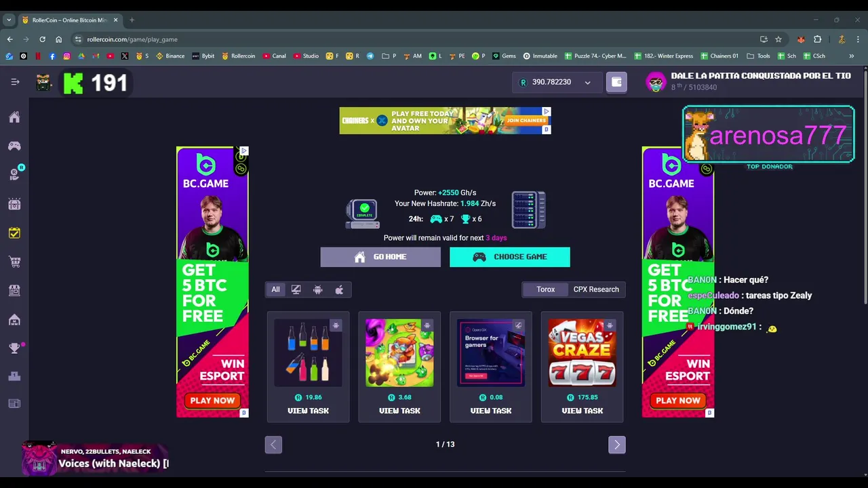Open the Bybit bookmark
Viewport: 868px width, 488px height.
tap(203, 56)
